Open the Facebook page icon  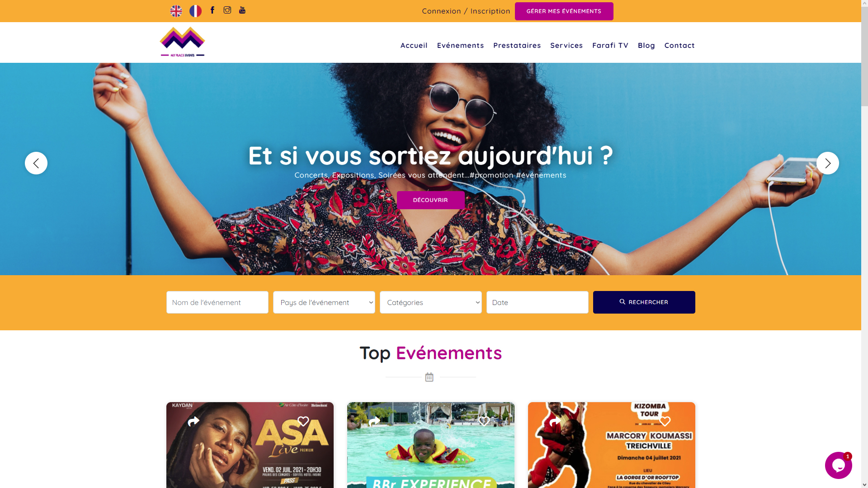[x=212, y=10]
